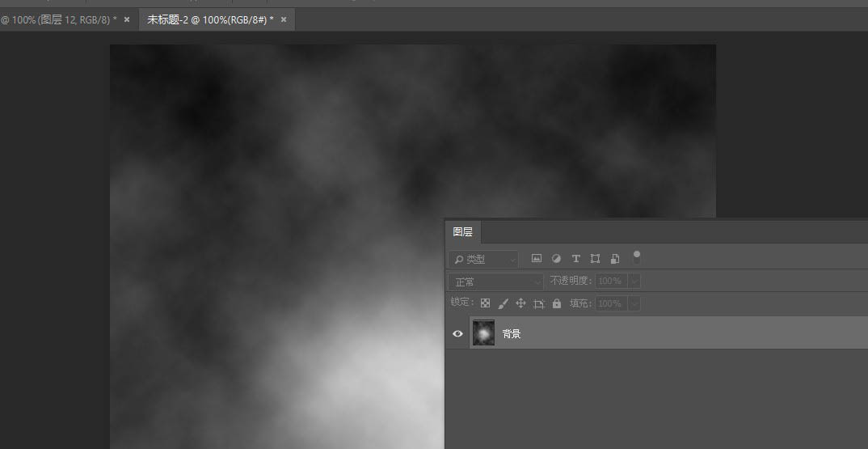Open the 正常 blend mode dropdown
868x449 pixels.
pyautogui.click(x=496, y=282)
